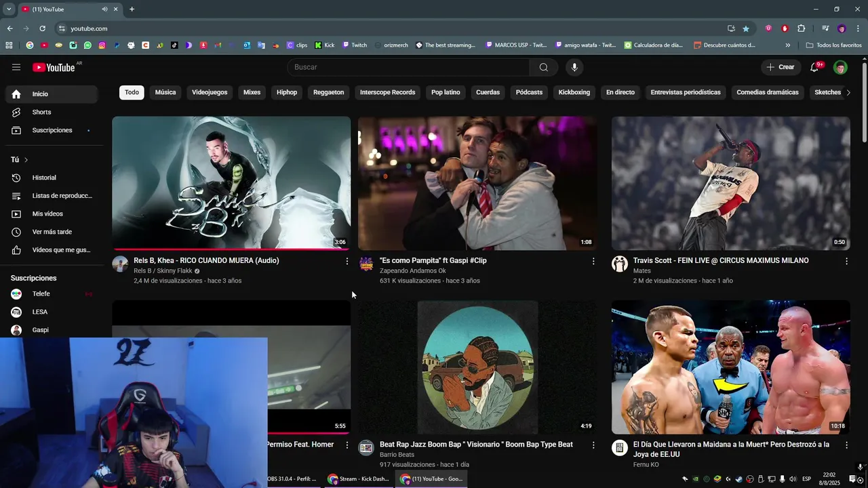Open the Instagram bookmark icon
Viewport: 868px width, 488px height.
point(102,45)
